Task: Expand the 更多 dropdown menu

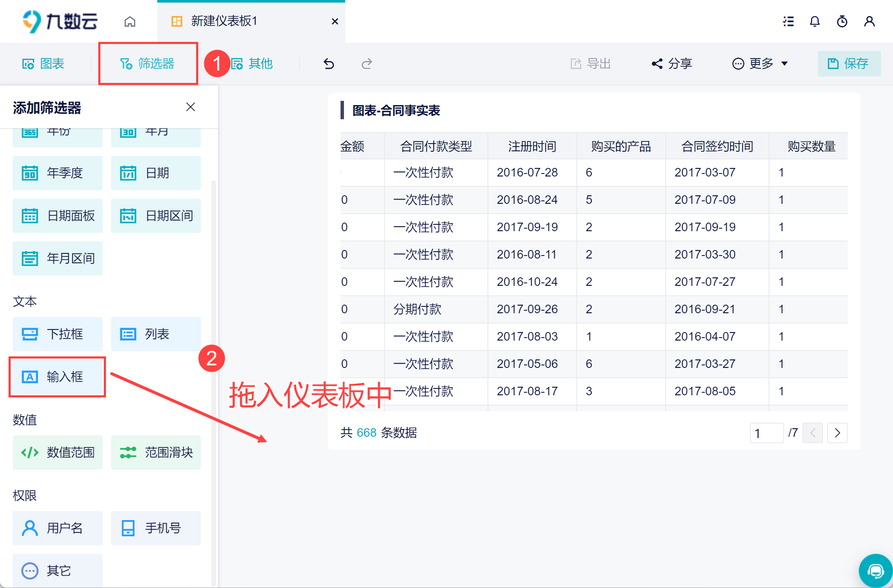Action: [760, 64]
